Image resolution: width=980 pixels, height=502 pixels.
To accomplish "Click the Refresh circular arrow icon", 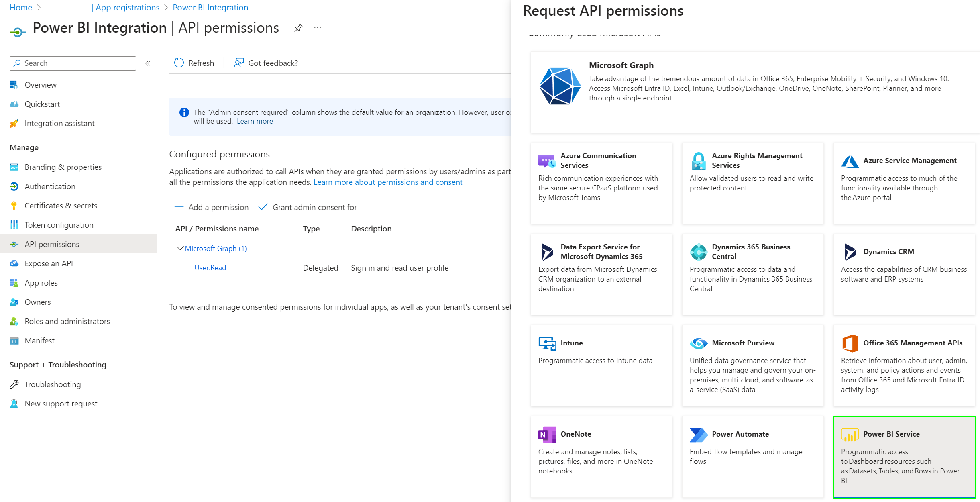I will point(179,63).
